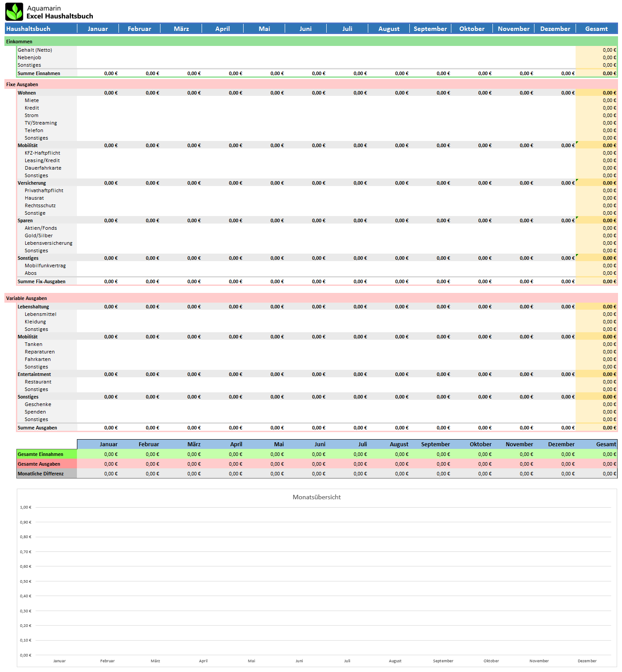The height and width of the screenshot is (672, 622).
Task: Click the Monatsübersicht chart title
Action: tap(317, 497)
